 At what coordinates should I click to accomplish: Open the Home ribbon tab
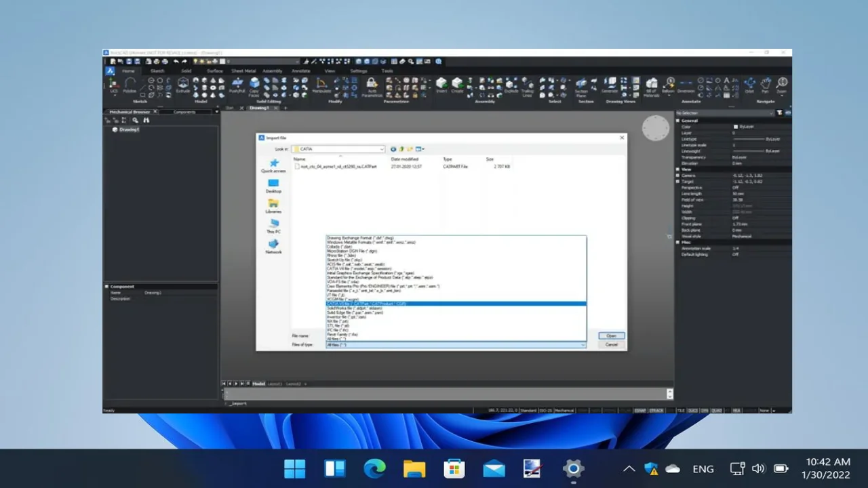128,70
